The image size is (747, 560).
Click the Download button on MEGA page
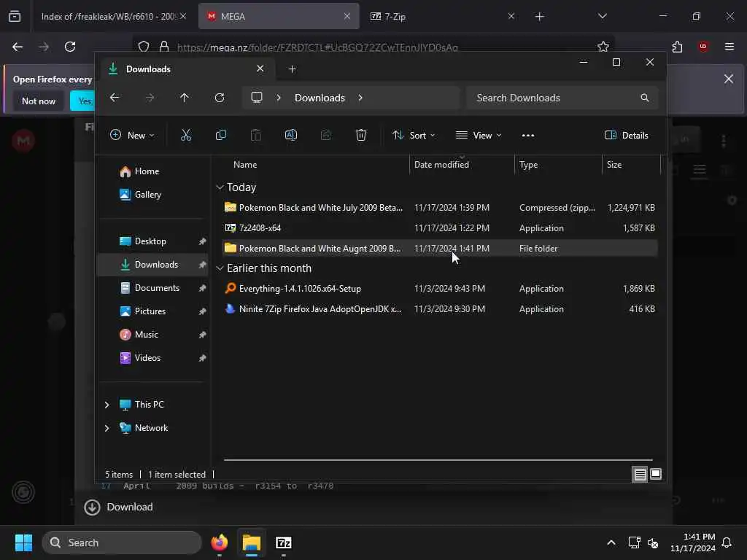(x=119, y=507)
